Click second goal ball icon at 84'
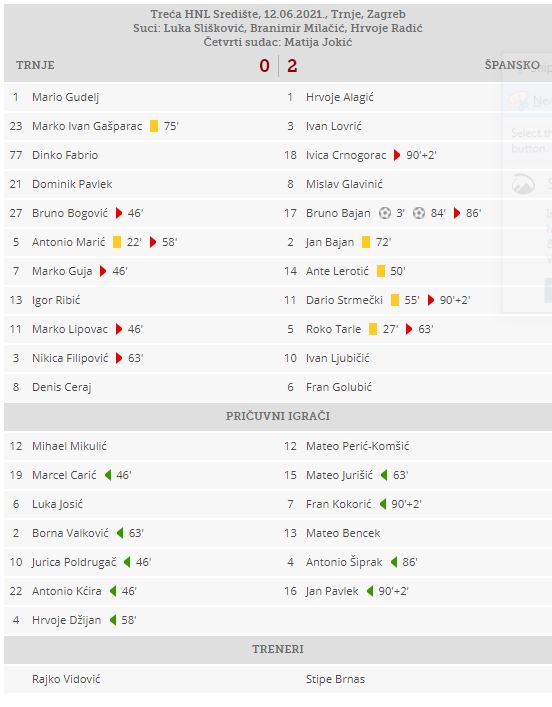Screen dimensions: 552x707 click(419, 213)
